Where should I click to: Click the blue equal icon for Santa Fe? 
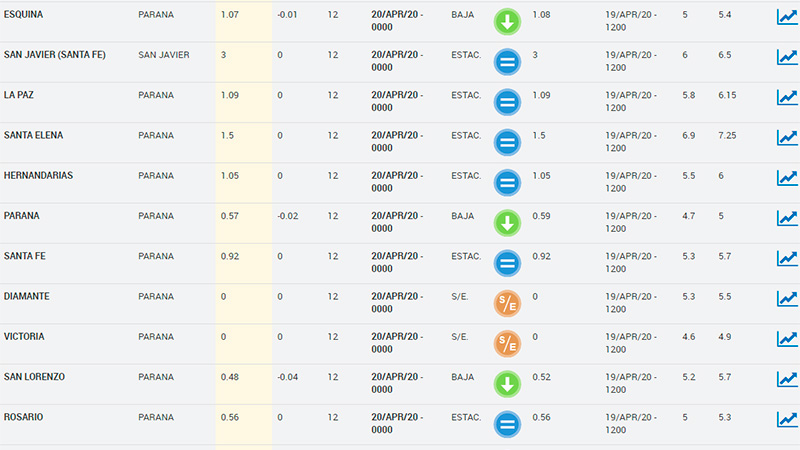507,263
